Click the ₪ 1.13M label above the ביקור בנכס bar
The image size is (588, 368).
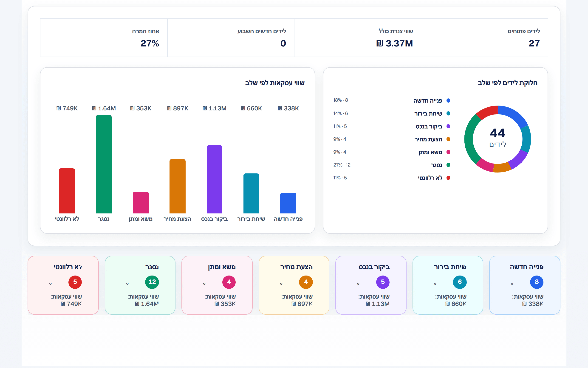215,108
